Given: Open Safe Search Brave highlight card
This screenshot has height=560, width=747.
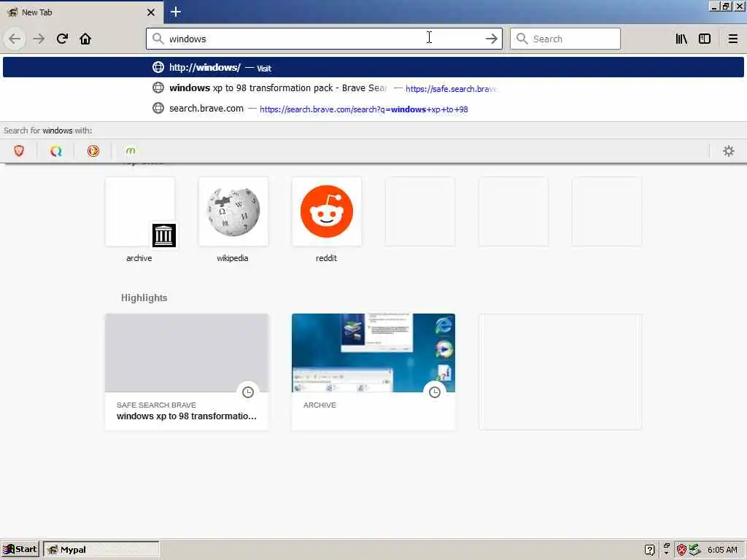Looking at the screenshot, I should [187, 371].
